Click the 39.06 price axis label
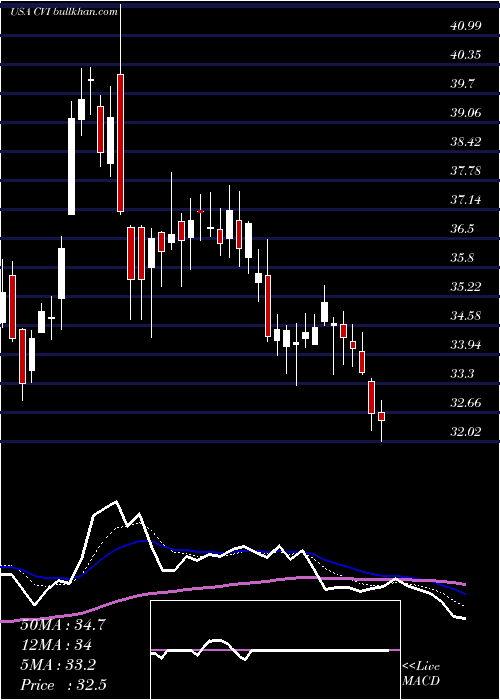 [x=466, y=113]
